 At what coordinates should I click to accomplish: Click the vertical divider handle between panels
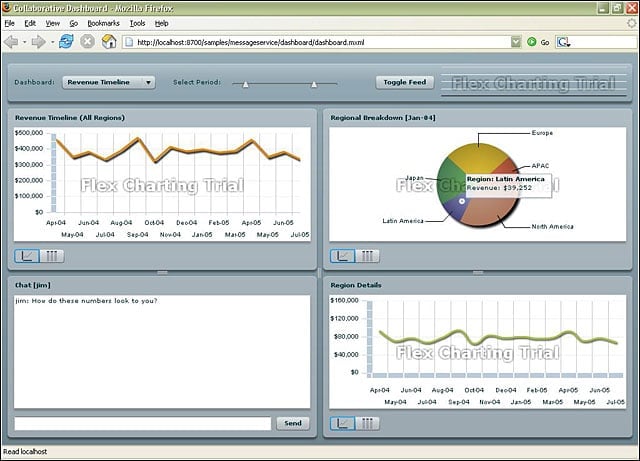point(320,273)
